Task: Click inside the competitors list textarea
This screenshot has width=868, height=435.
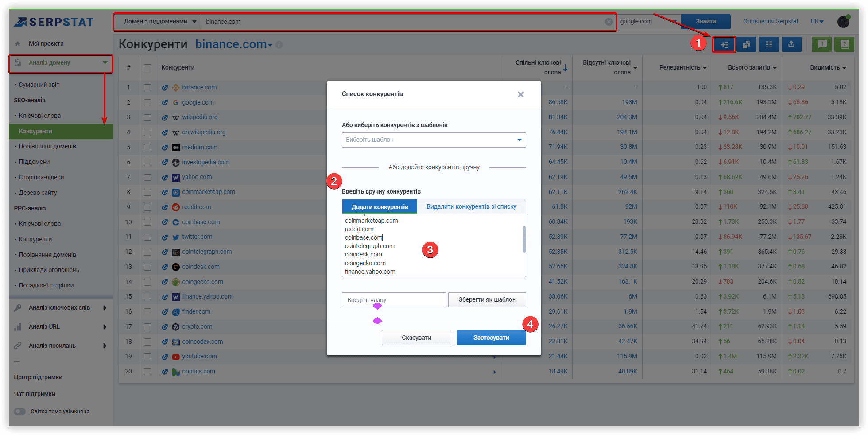Action: click(x=434, y=246)
